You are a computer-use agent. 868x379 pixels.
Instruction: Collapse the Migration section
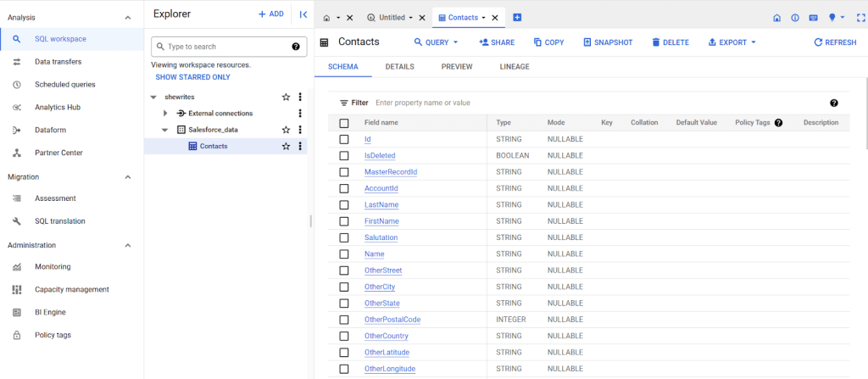[x=128, y=177]
